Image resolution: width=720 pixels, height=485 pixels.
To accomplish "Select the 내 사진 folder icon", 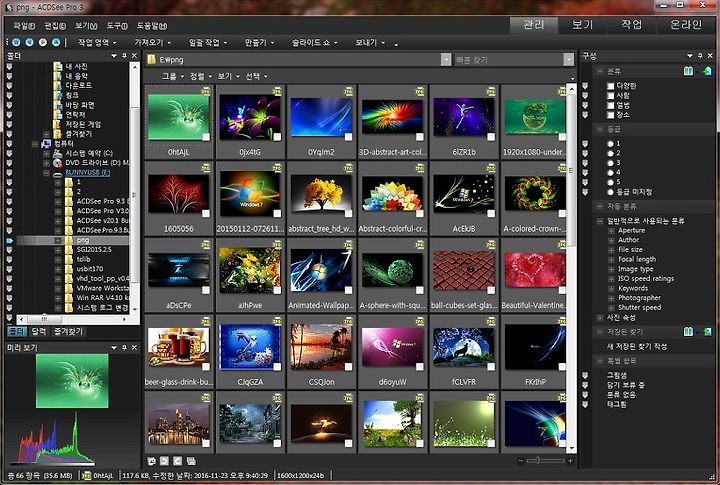I will tap(58, 66).
